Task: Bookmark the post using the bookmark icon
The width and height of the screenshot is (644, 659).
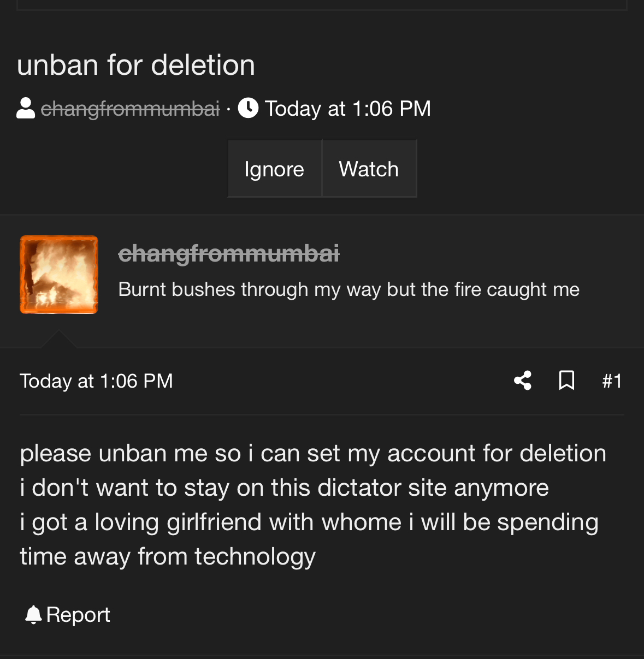Action: [x=566, y=381]
